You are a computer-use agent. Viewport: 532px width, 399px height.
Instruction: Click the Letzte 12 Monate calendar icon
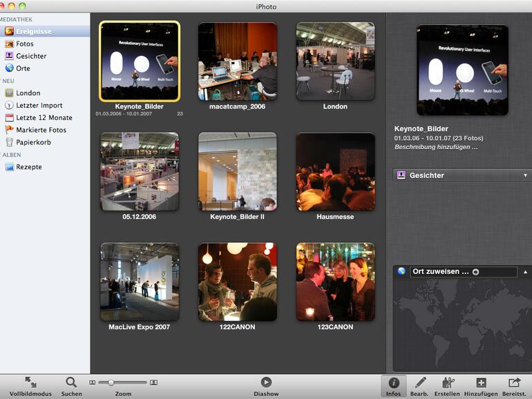point(9,117)
